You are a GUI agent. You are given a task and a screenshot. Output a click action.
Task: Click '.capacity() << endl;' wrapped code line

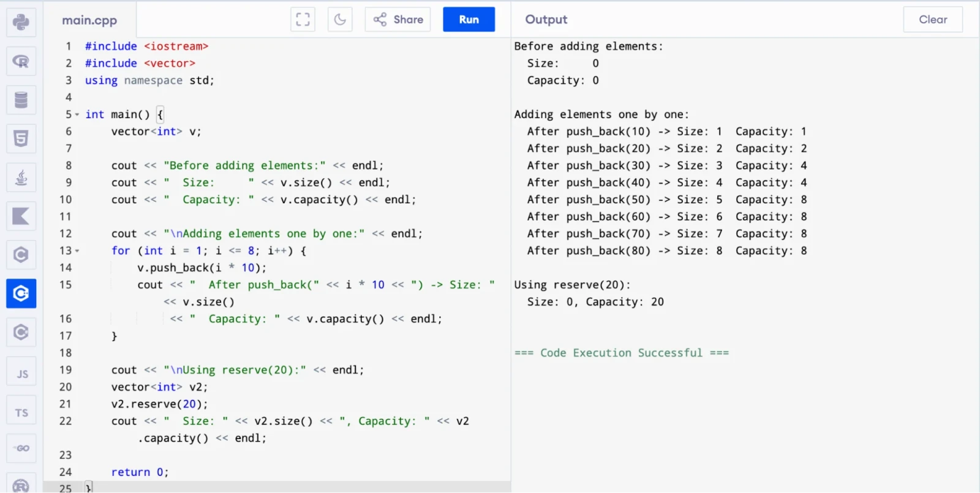pyautogui.click(x=202, y=438)
